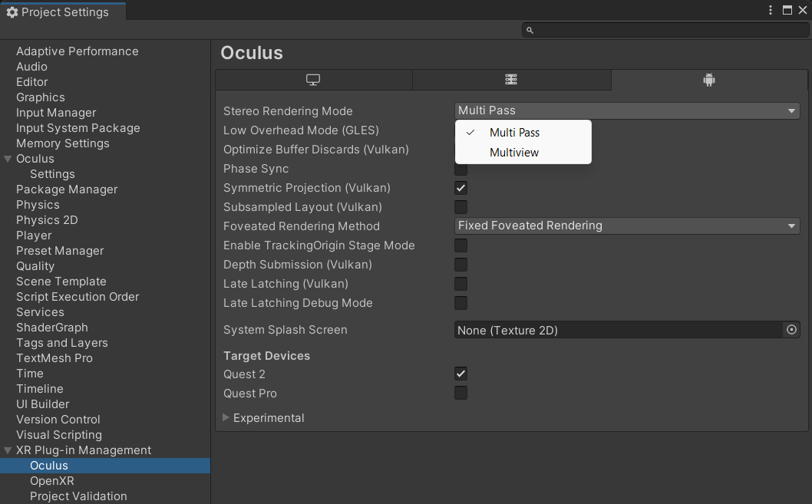Enable Late Latching (Vulkan) checkbox
Image resolution: width=812 pixels, height=504 pixels.
coord(461,284)
